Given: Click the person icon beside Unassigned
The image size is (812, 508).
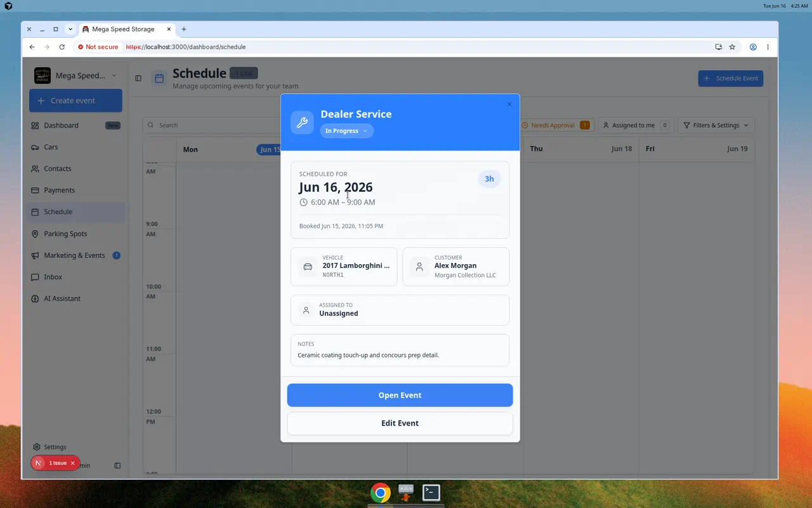Looking at the screenshot, I should [306, 310].
